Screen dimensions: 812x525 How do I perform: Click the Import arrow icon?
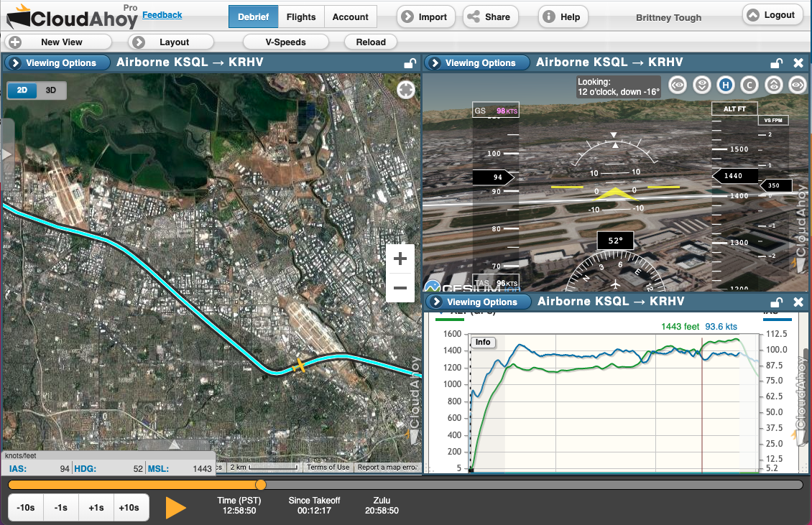tap(407, 17)
